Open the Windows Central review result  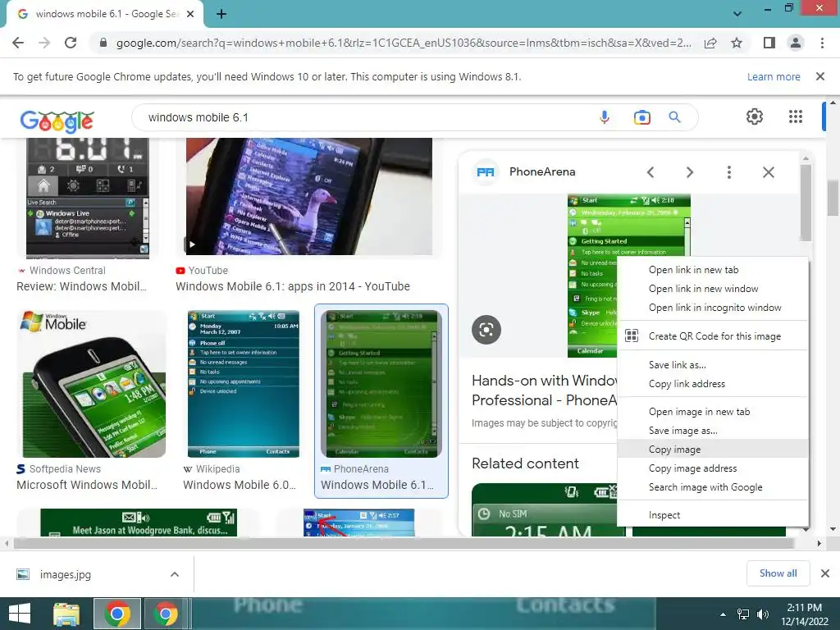tap(81, 286)
